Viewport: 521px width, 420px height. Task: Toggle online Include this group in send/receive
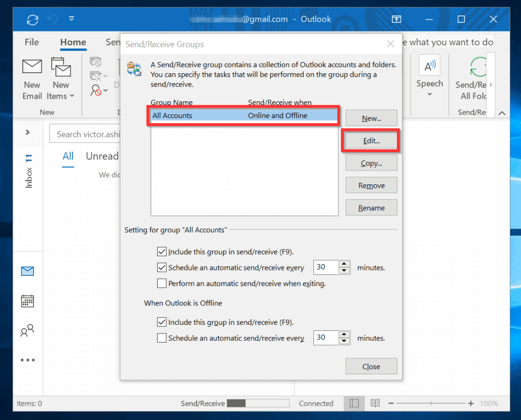[x=162, y=251]
